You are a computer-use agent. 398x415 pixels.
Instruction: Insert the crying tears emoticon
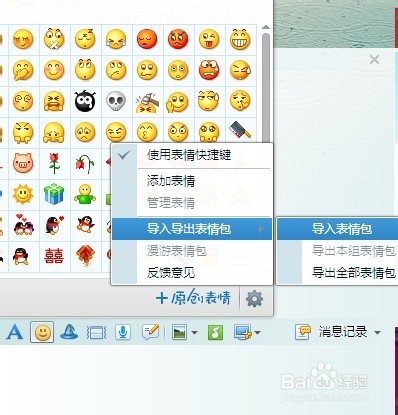(x=116, y=40)
